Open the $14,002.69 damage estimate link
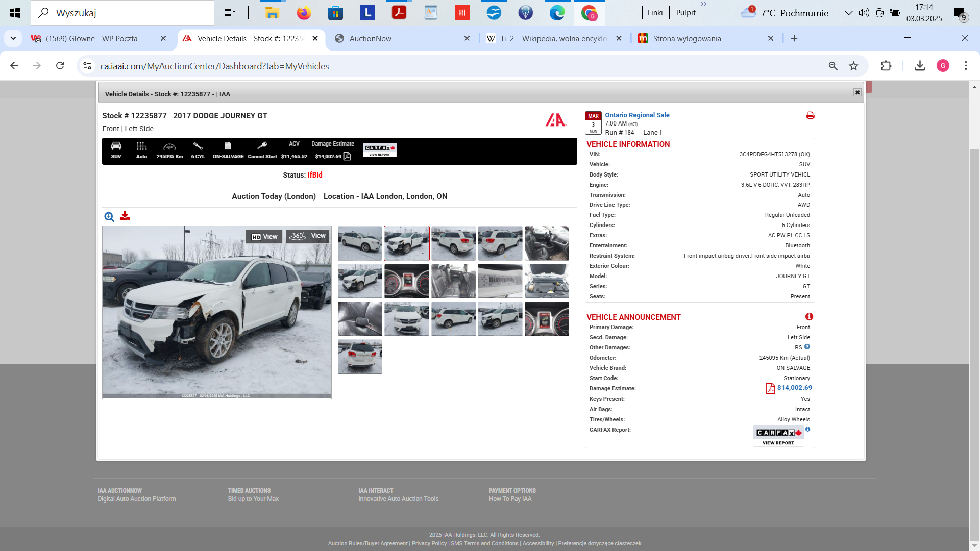 click(x=794, y=388)
